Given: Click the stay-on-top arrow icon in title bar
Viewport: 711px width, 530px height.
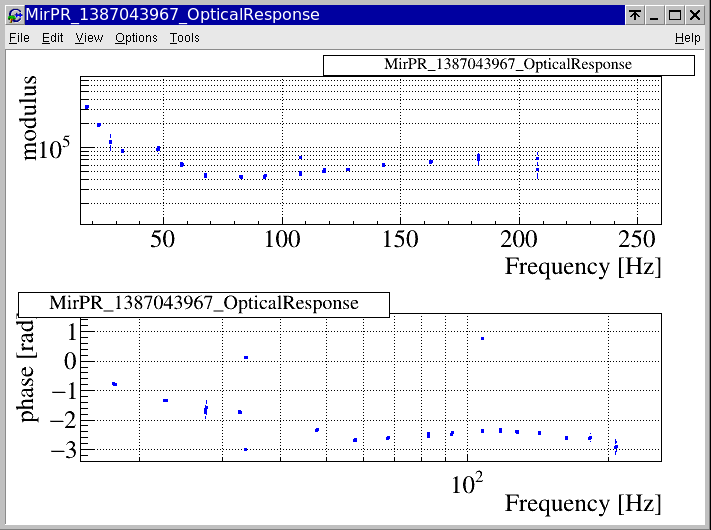Looking at the screenshot, I should (634, 15).
